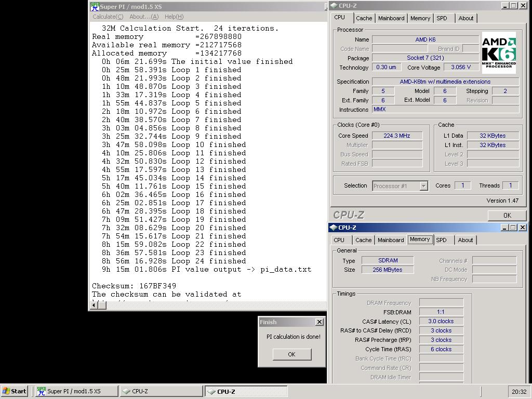Click the upper CPU-Z window title icon
The height and width of the screenshot is (399, 532).
pos(334,5)
